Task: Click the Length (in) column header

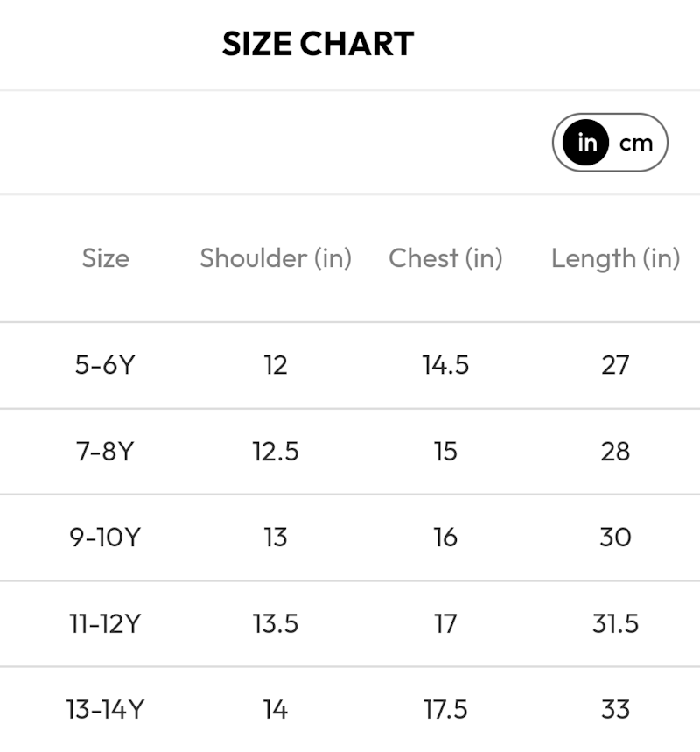Action: pyautogui.click(x=615, y=258)
